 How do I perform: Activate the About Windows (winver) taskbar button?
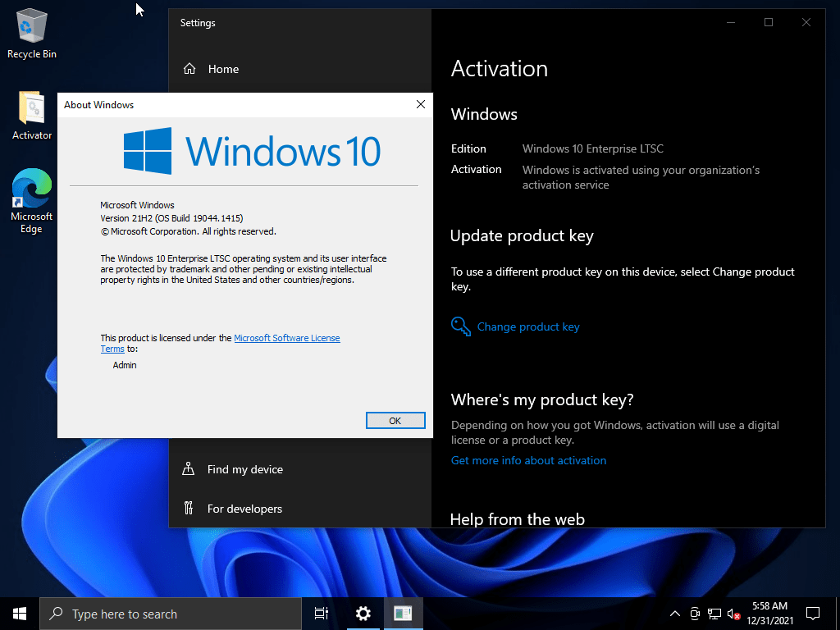coord(403,614)
